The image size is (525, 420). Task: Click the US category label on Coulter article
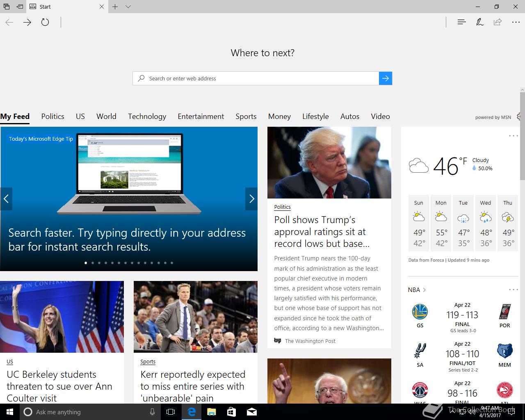click(10, 362)
